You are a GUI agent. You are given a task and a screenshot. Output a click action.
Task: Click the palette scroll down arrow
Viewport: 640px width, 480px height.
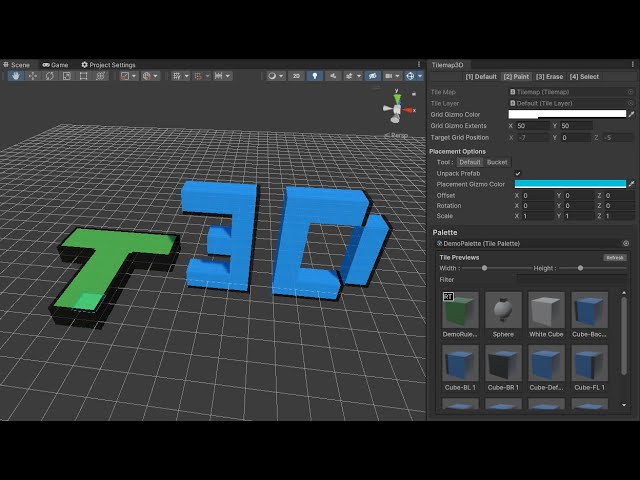pos(624,405)
